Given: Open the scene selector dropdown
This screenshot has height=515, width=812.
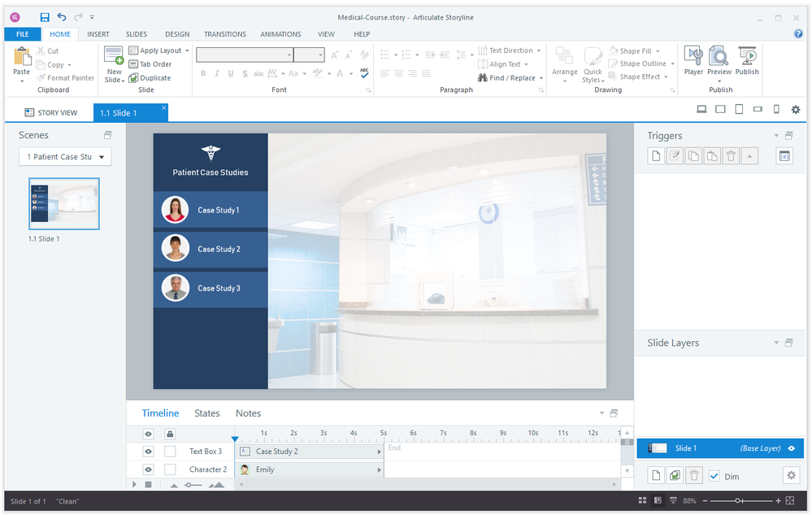Looking at the screenshot, I should click(65, 157).
